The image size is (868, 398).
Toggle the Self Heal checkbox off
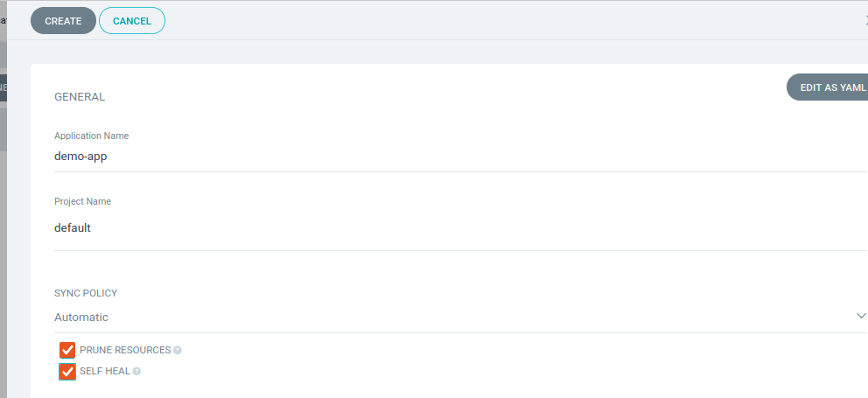(x=67, y=372)
